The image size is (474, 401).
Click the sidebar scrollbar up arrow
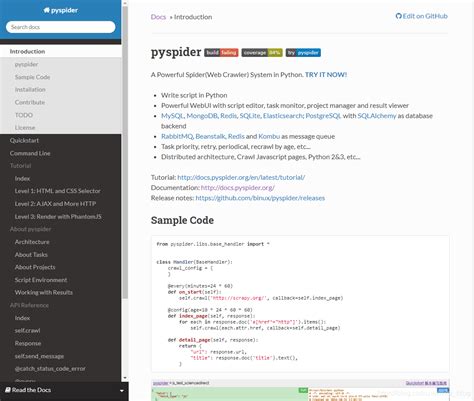point(125,3)
